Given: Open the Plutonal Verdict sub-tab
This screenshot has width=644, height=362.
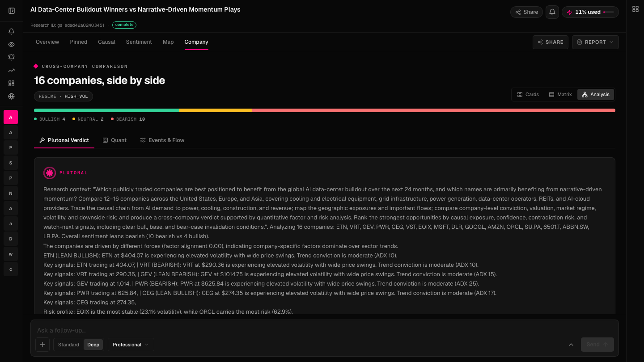Looking at the screenshot, I should pyautogui.click(x=64, y=140).
